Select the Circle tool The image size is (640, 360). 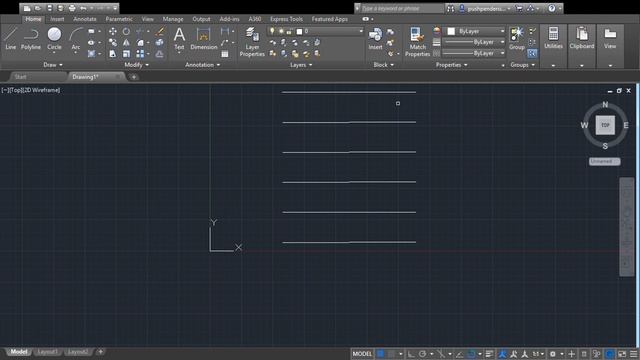point(54,39)
